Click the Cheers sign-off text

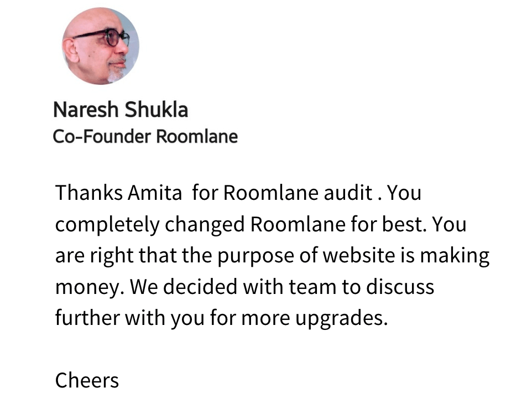pos(87,381)
